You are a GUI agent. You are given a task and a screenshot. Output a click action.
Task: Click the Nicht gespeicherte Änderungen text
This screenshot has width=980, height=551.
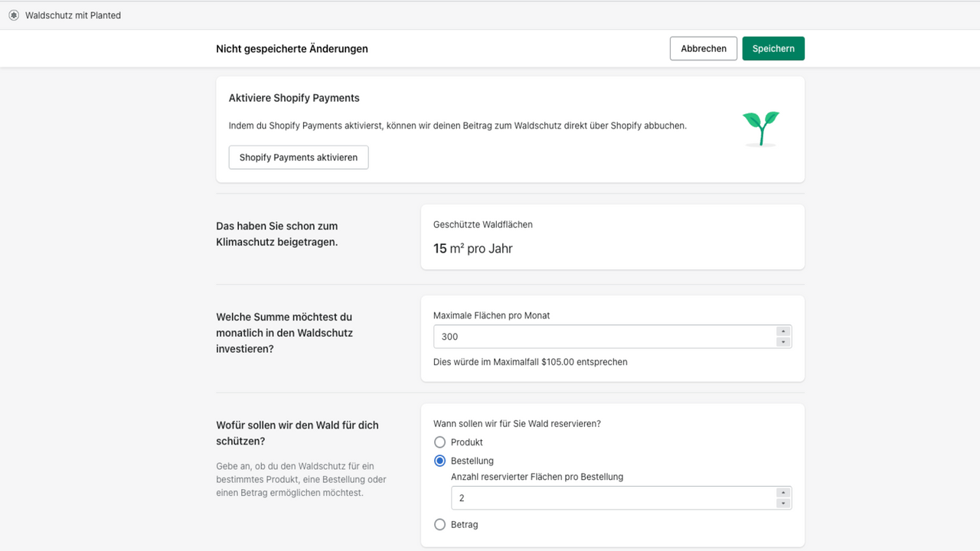coord(292,48)
